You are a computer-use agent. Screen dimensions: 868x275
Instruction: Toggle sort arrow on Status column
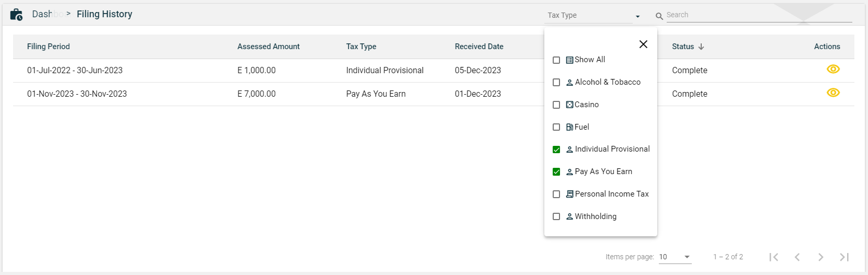(x=701, y=47)
